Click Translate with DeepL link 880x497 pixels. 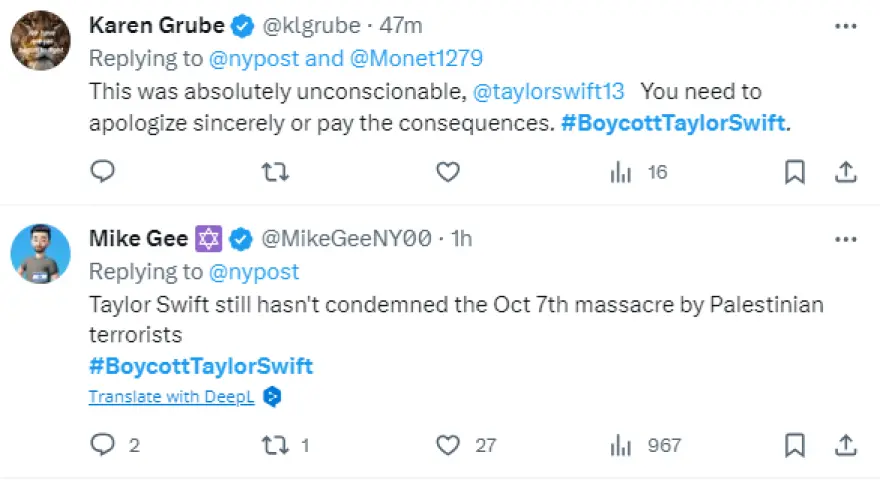[171, 397]
